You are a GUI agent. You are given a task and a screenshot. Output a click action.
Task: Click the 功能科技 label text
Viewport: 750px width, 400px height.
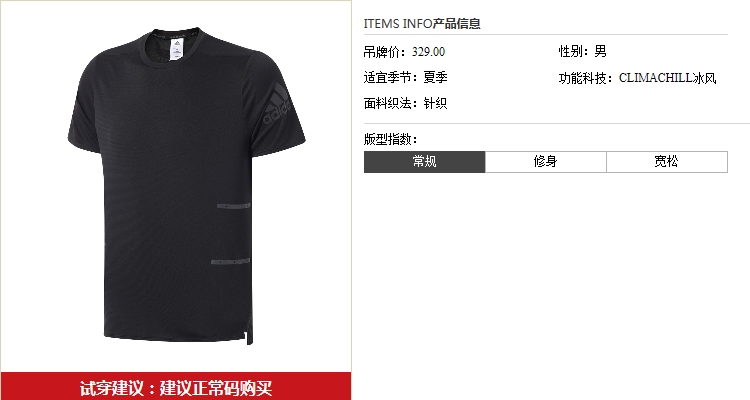click(586, 78)
